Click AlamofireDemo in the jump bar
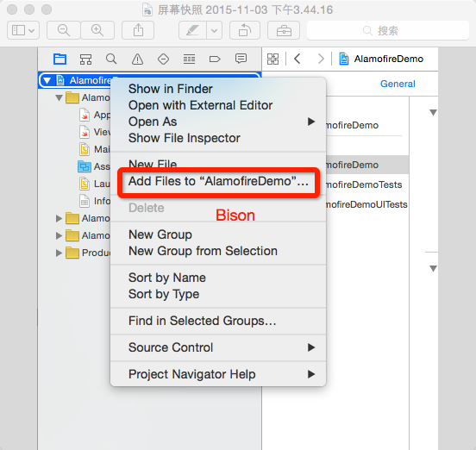 (x=389, y=59)
